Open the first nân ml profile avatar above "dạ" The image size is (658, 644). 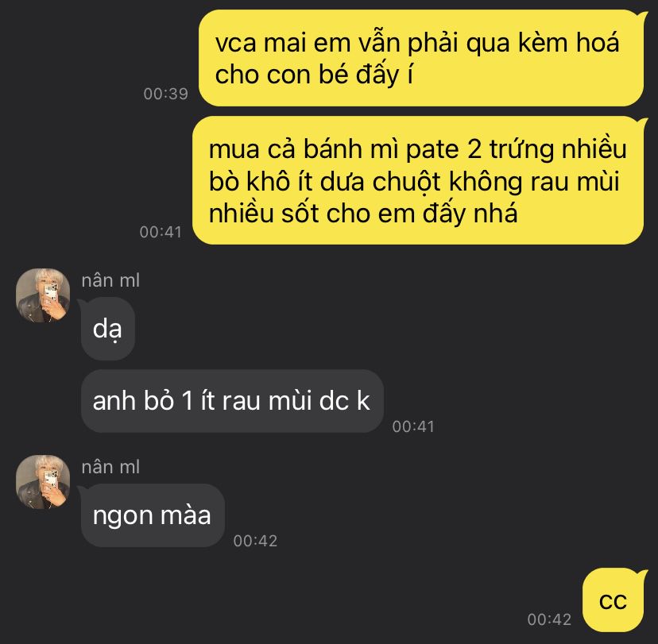(43, 295)
